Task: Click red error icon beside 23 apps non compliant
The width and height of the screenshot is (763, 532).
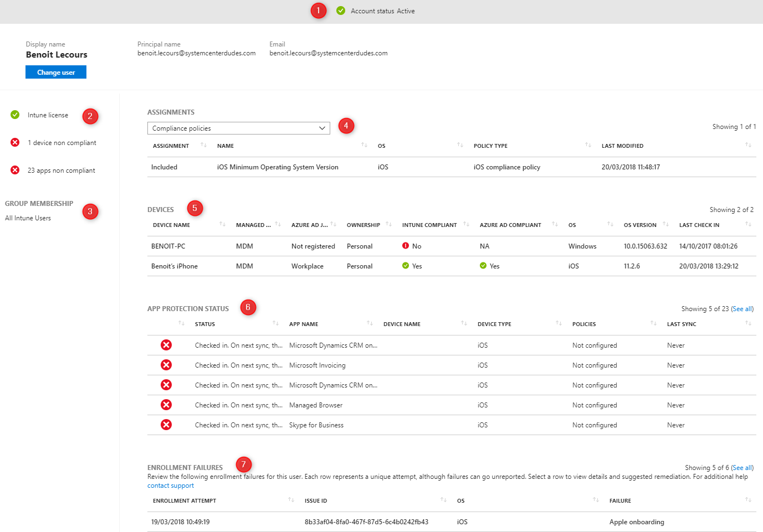Action: point(15,170)
